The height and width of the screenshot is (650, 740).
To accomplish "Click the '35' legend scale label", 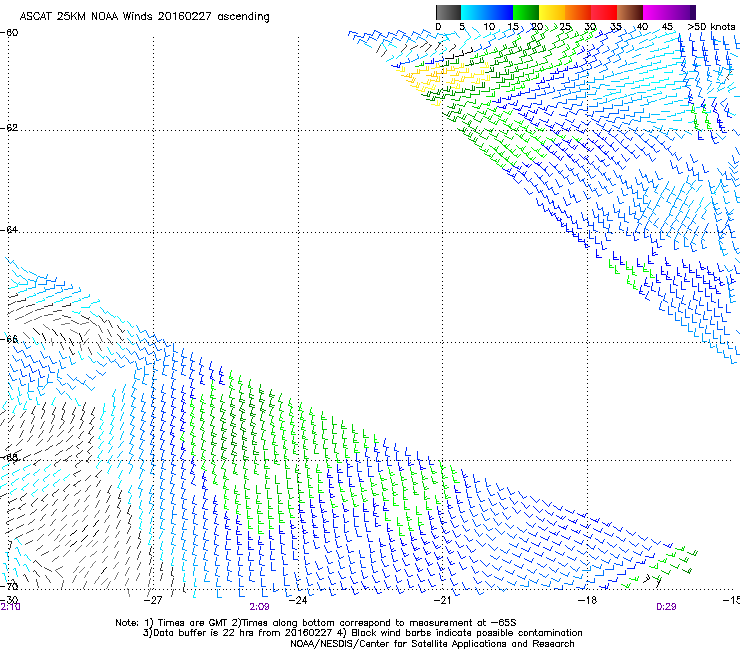I will pyautogui.click(x=616, y=26).
